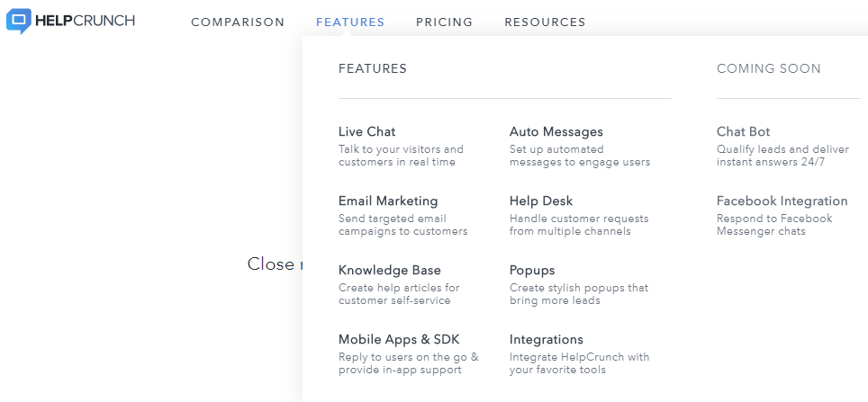This screenshot has width=868, height=402.
Task: Open the Comparison menu item
Action: point(238,22)
